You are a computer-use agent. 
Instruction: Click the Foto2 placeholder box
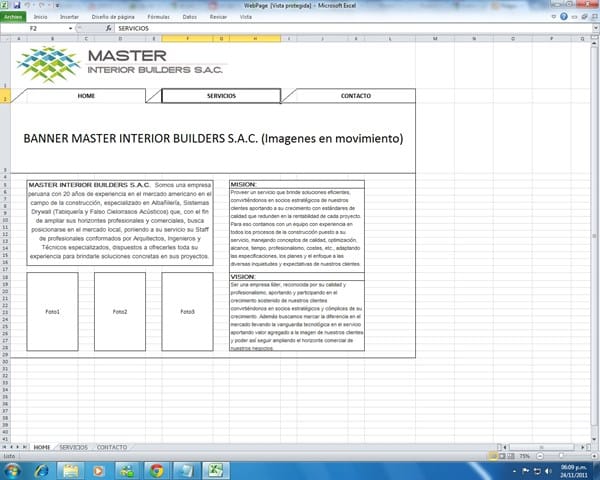click(120, 312)
